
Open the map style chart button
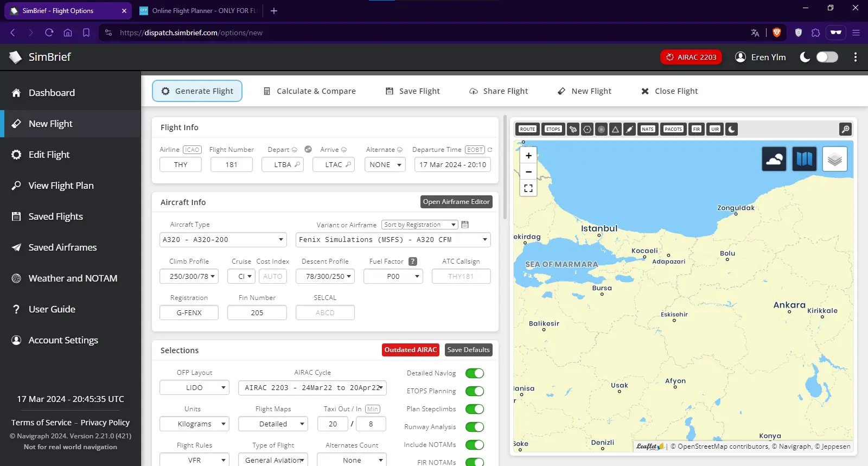pos(805,159)
